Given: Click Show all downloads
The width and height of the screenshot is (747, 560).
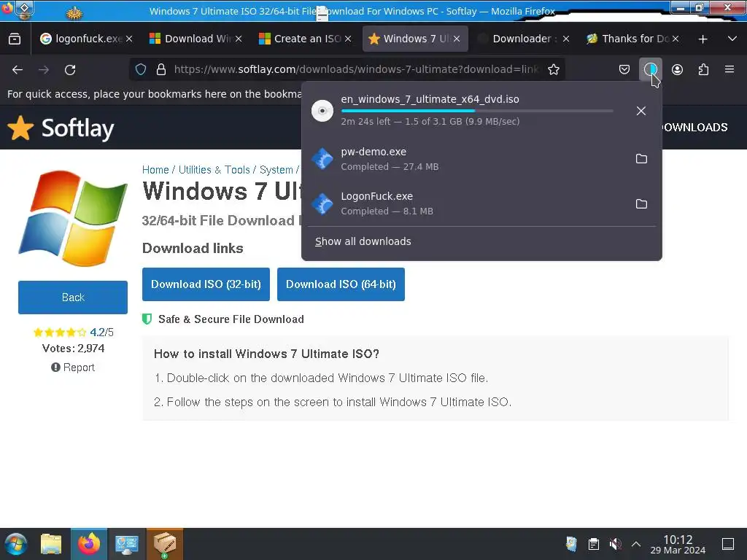Looking at the screenshot, I should pyautogui.click(x=363, y=241).
